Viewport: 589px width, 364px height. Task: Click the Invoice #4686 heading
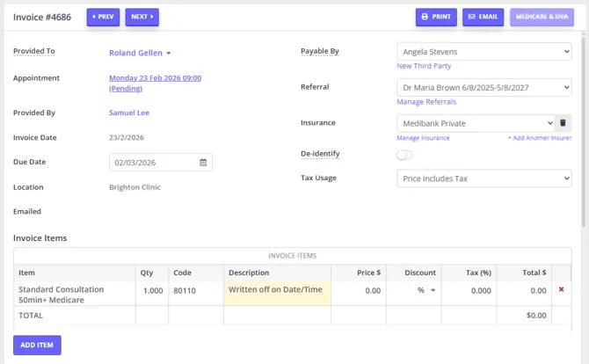point(42,18)
